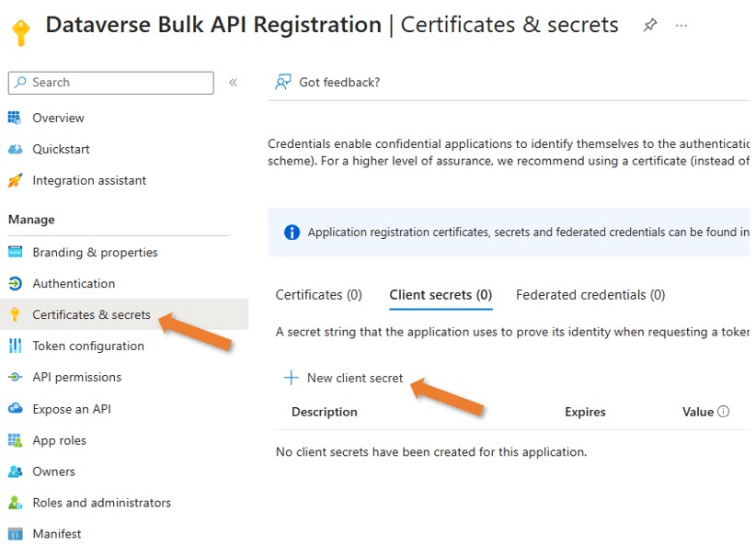Screen dimensions: 756x545
Task: Open the Got feedback? link
Action: click(339, 83)
